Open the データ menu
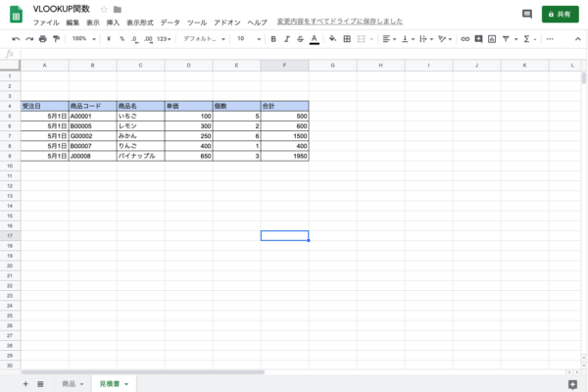Image resolution: width=588 pixels, height=392 pixels. click(x=171, y=23)
